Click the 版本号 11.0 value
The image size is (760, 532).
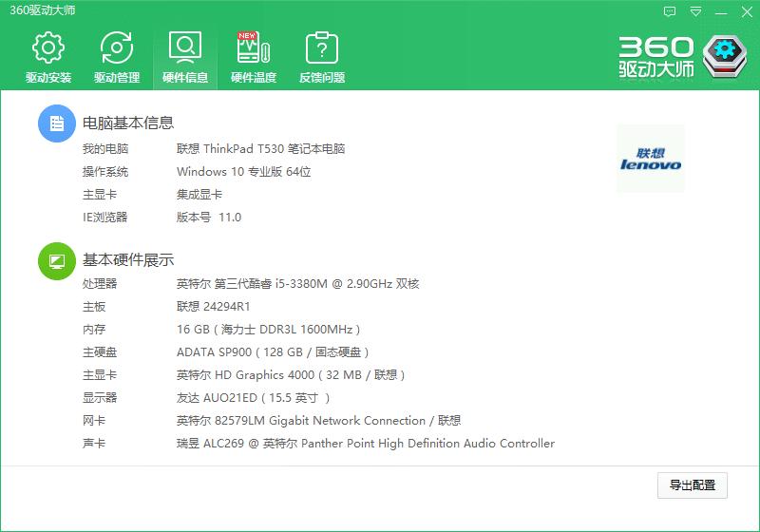point(209,217)
